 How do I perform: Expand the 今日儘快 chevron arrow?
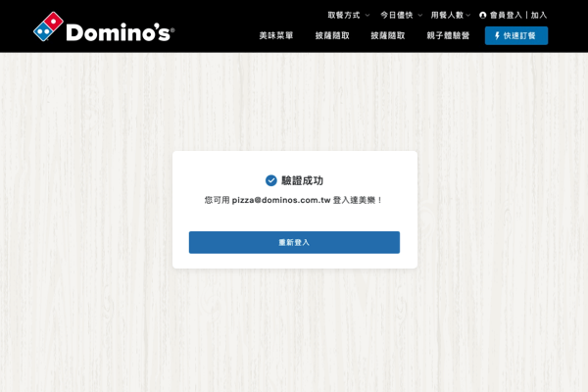tap(420, 16)
